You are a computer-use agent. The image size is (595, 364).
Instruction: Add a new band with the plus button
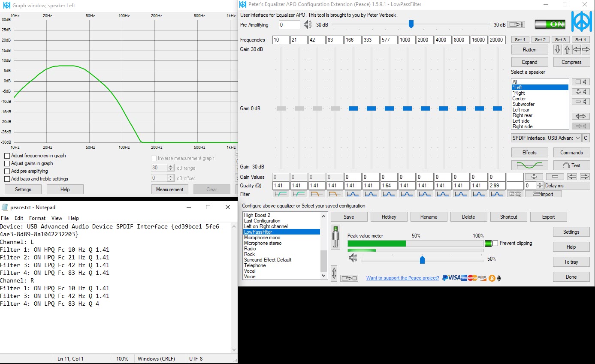[x=534, y=177]
